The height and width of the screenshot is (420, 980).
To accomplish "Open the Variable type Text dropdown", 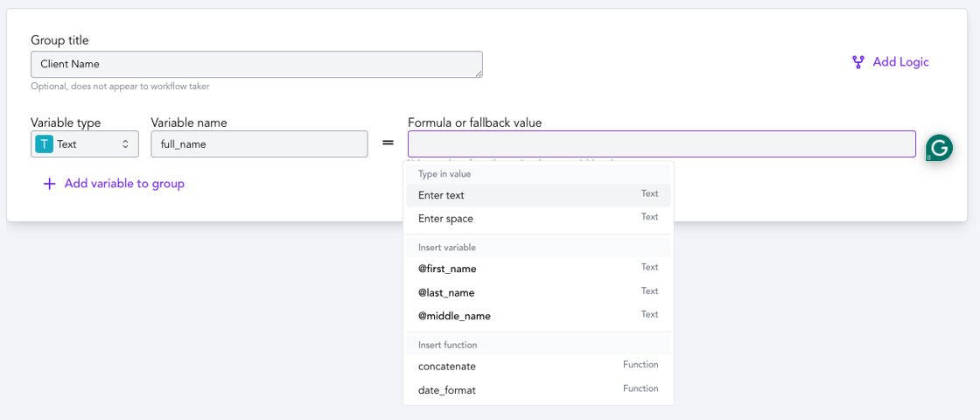I will pos(84,144).
